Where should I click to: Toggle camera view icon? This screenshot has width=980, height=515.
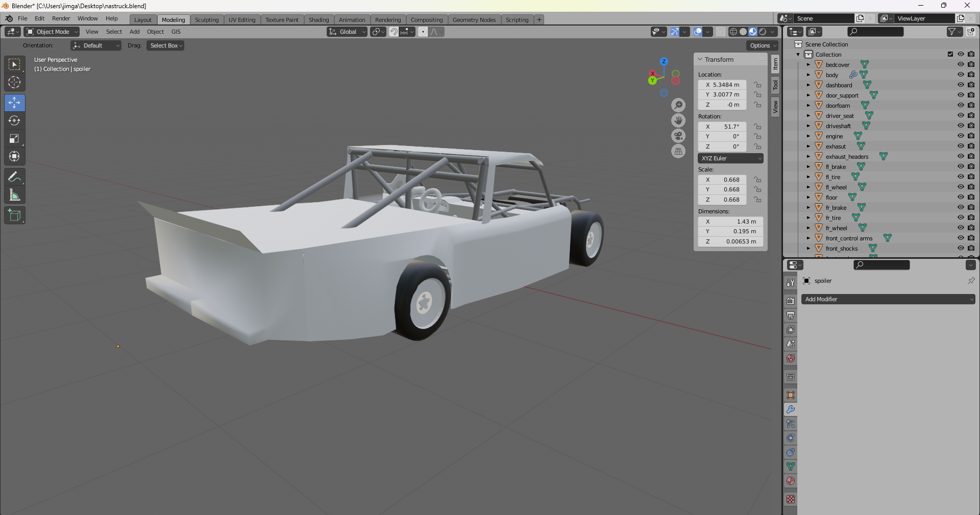[x=678, y=136]
